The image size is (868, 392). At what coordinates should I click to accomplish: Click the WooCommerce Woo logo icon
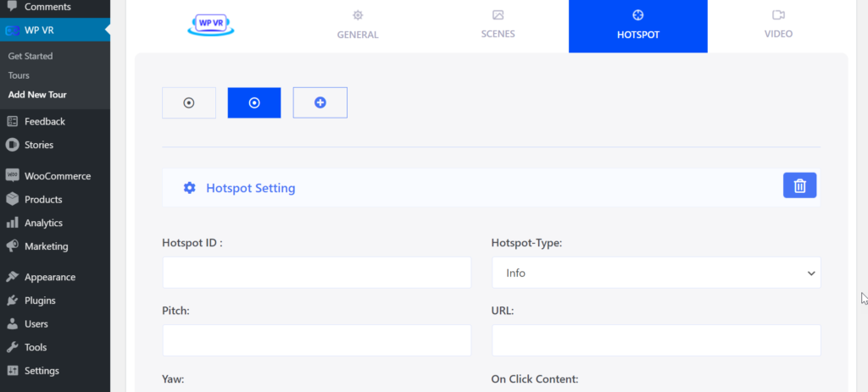coord(12,175)
